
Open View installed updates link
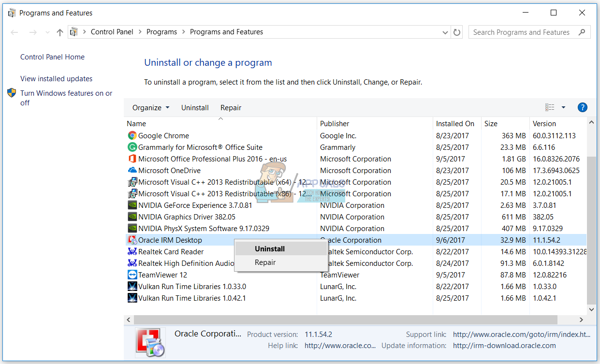click(x=56, y=79)
